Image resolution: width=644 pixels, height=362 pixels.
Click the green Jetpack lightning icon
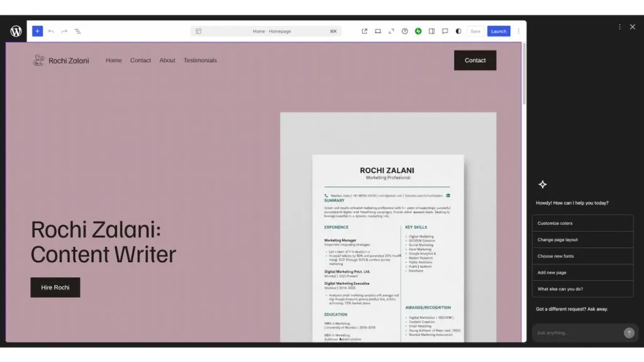pyautogui.click(x=418, y=31)
